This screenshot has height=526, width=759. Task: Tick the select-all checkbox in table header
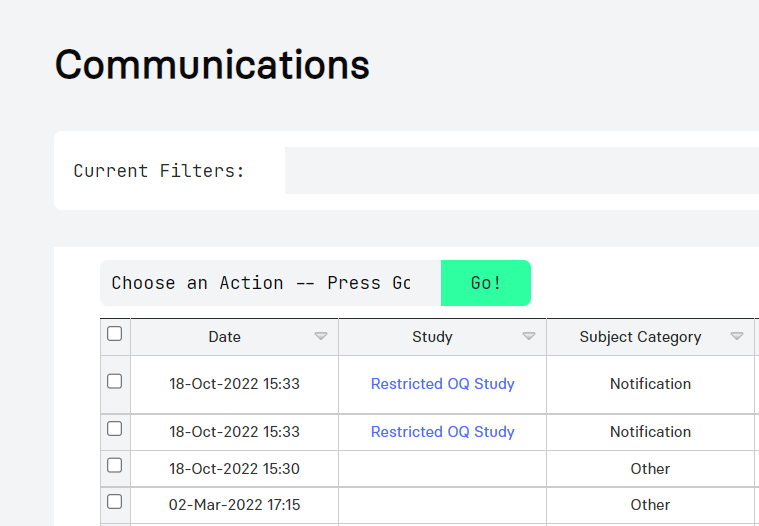click(x=114, y=334)
